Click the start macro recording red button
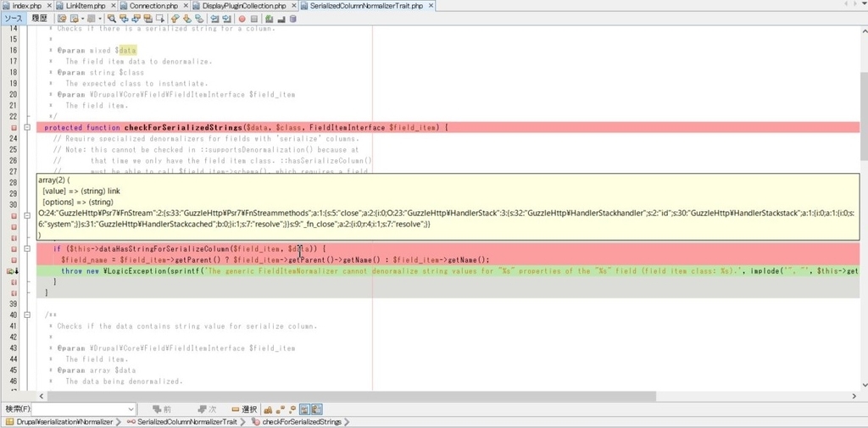 coord(242,19)
